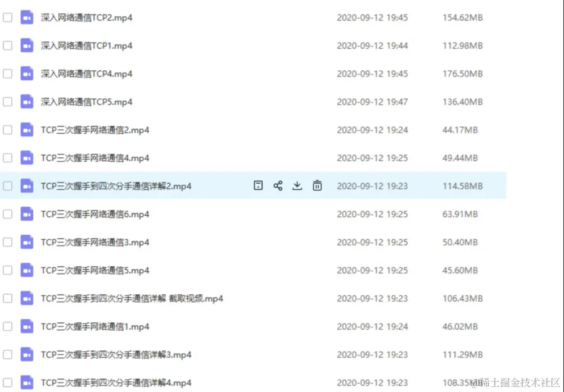Delete the highlighted file with trash icon

[317, 185]
